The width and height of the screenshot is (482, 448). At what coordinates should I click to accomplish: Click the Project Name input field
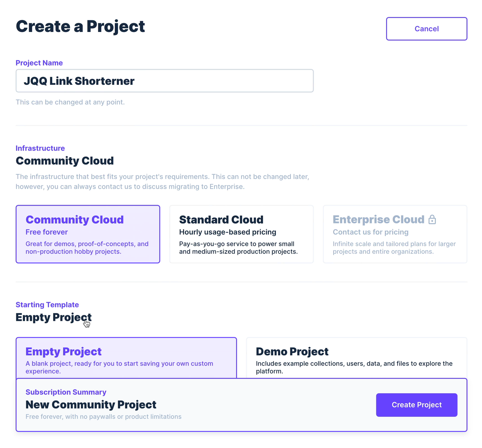click(165, 81)
